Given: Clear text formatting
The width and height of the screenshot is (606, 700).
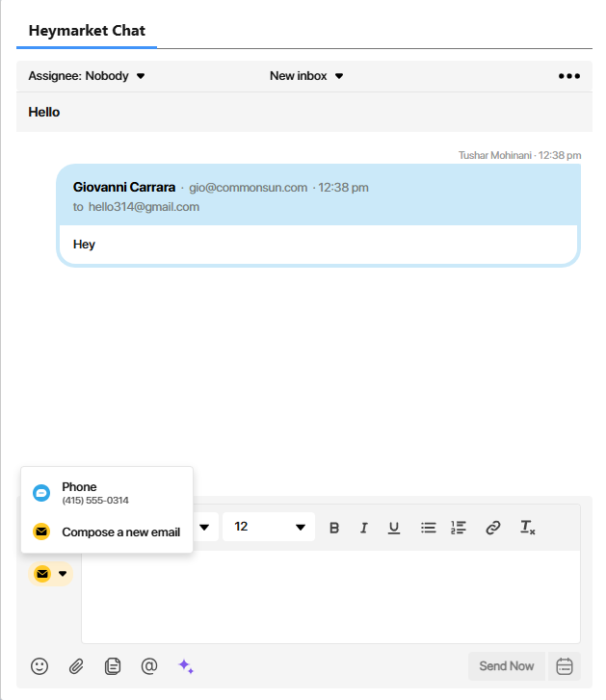Looking at the screenshot, I should (527, 528).
